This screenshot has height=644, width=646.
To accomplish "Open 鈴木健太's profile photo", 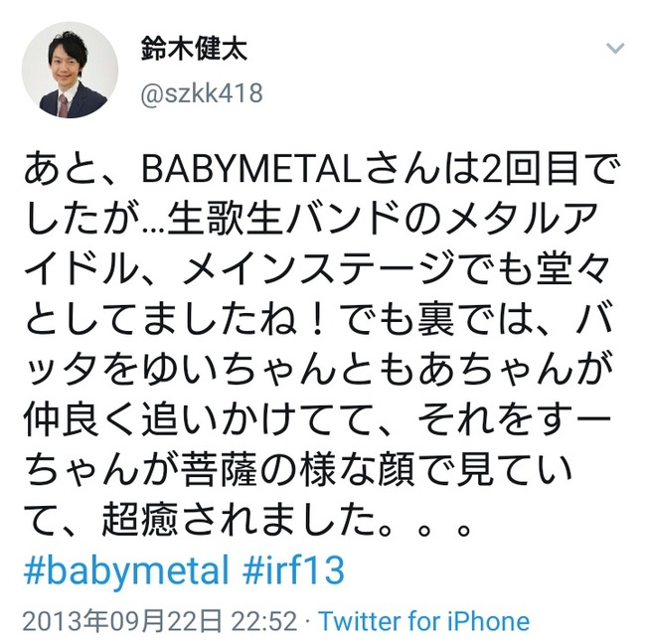I will (70, 70).
